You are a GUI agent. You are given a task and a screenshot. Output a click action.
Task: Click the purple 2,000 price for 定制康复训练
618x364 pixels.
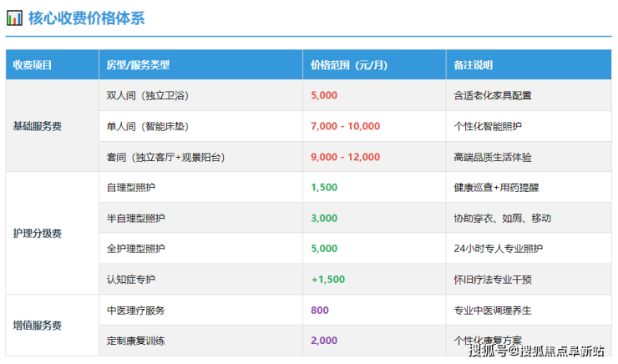pyautogui.click(x=324, y=341)
